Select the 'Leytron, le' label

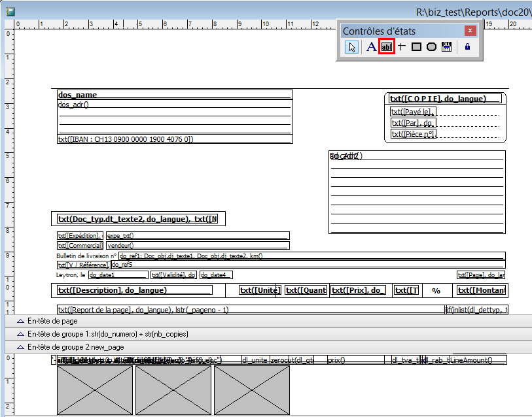click(71, 275)
